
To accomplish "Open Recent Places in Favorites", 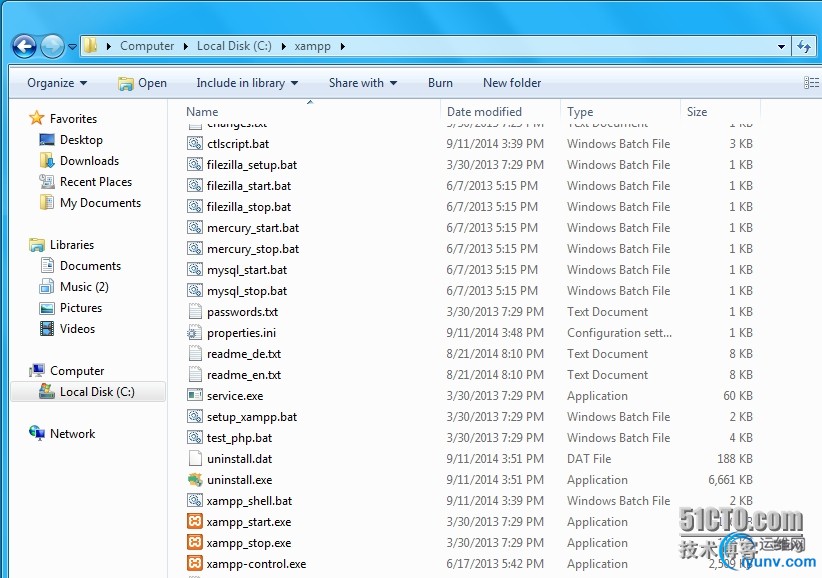I will click(x=96, y=182).
